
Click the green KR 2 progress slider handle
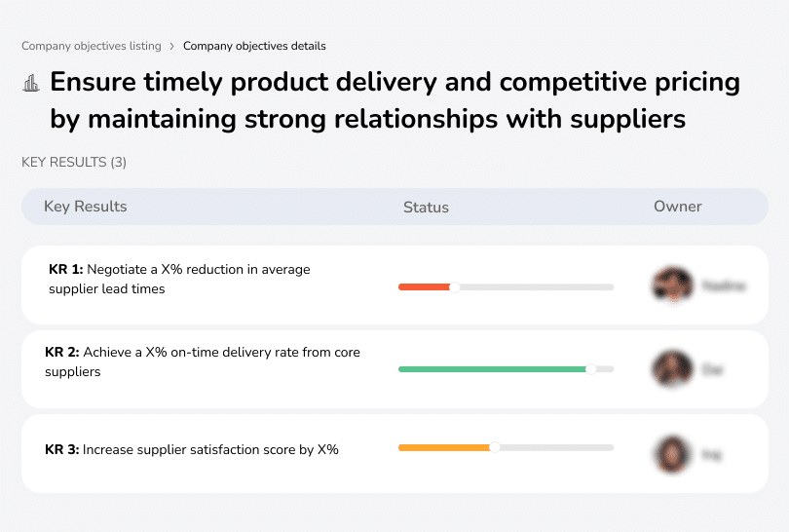click(x=590, y=369)
